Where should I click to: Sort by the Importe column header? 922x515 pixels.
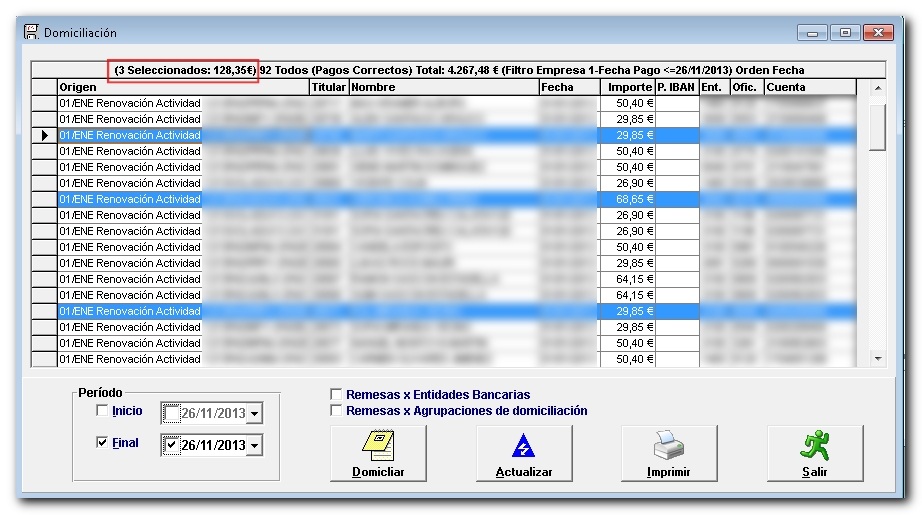(x=627, y=87)
